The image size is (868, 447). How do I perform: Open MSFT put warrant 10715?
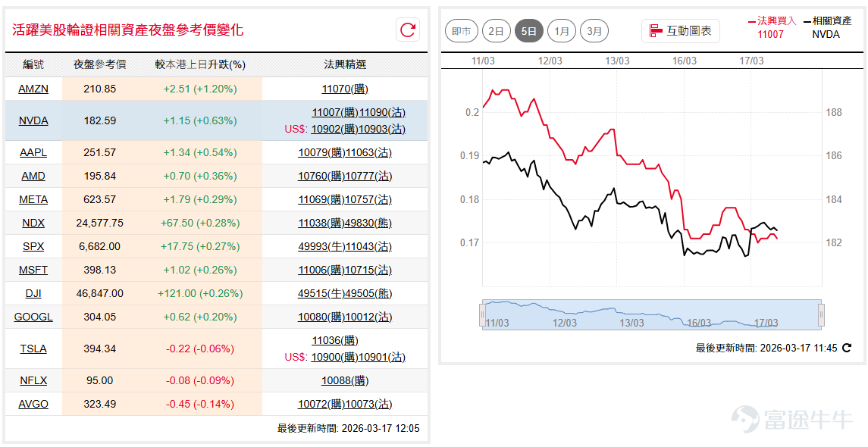tap(368, 270)
